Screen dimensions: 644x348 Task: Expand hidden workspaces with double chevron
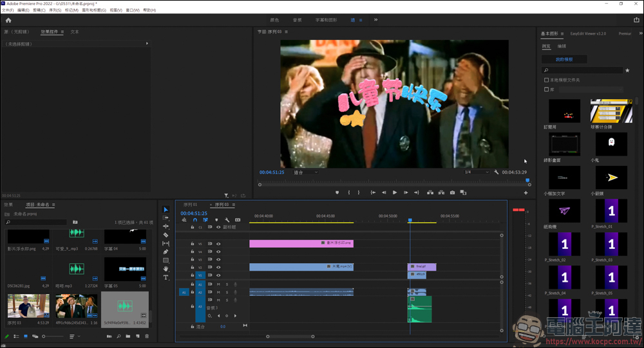(x=375, y=20)
